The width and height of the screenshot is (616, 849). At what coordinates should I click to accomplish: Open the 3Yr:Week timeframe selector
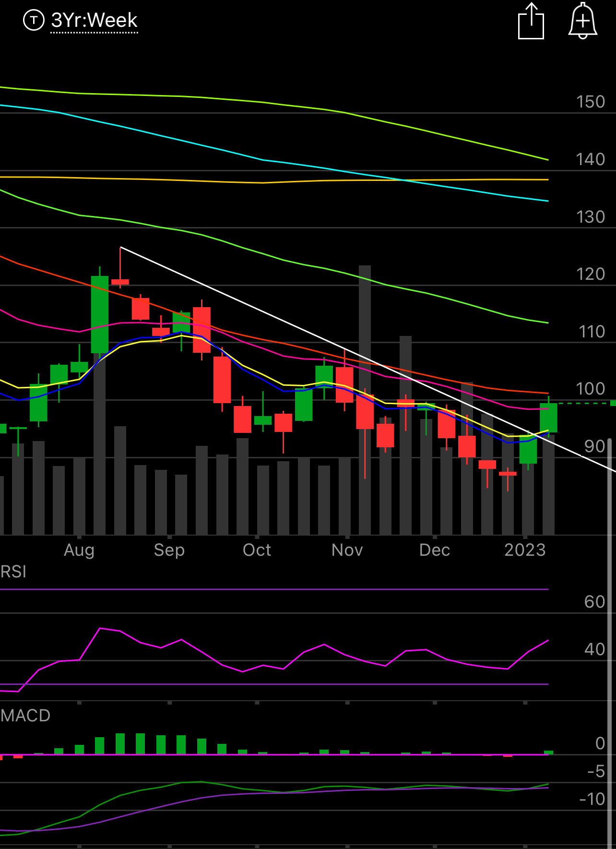tap(95, 21)
